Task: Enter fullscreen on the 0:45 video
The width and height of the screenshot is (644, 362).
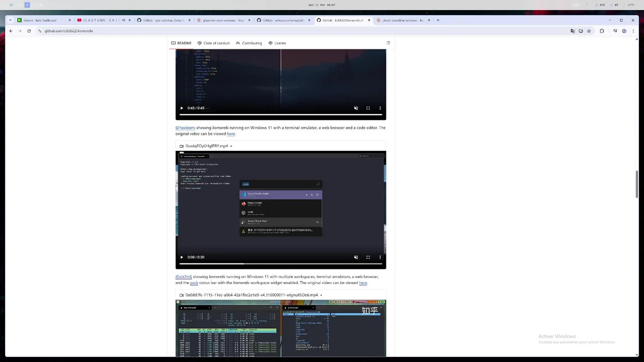Action: click(x=368, y=108)
